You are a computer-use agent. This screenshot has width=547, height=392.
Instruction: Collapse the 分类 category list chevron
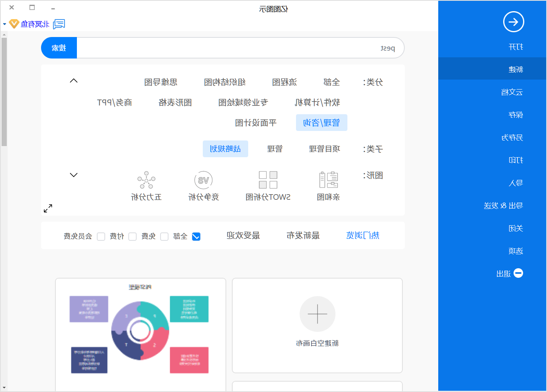point(74,81)
